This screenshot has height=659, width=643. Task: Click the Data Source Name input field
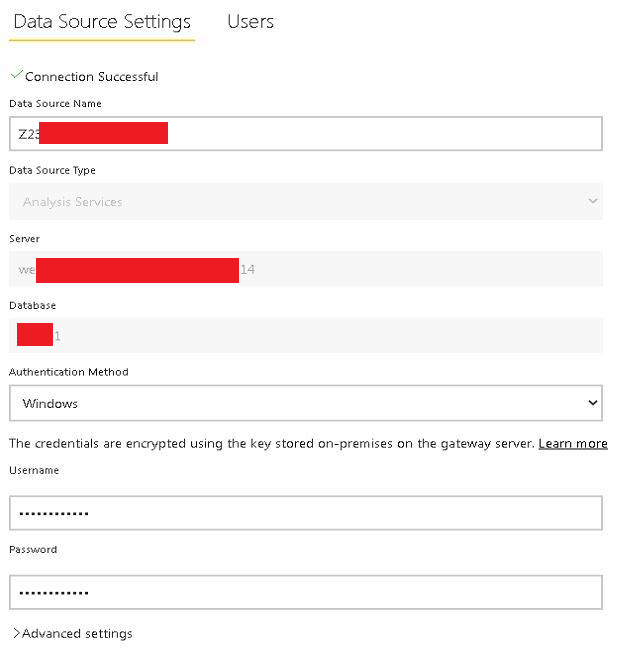[306, 134]
